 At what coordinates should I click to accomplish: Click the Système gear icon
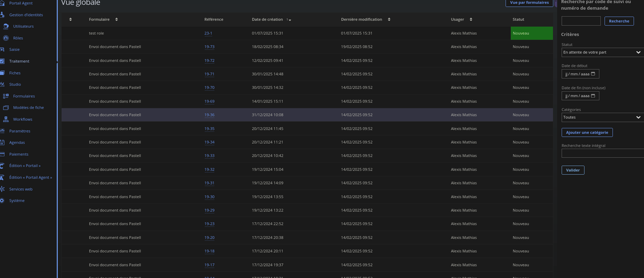[3, 201]
